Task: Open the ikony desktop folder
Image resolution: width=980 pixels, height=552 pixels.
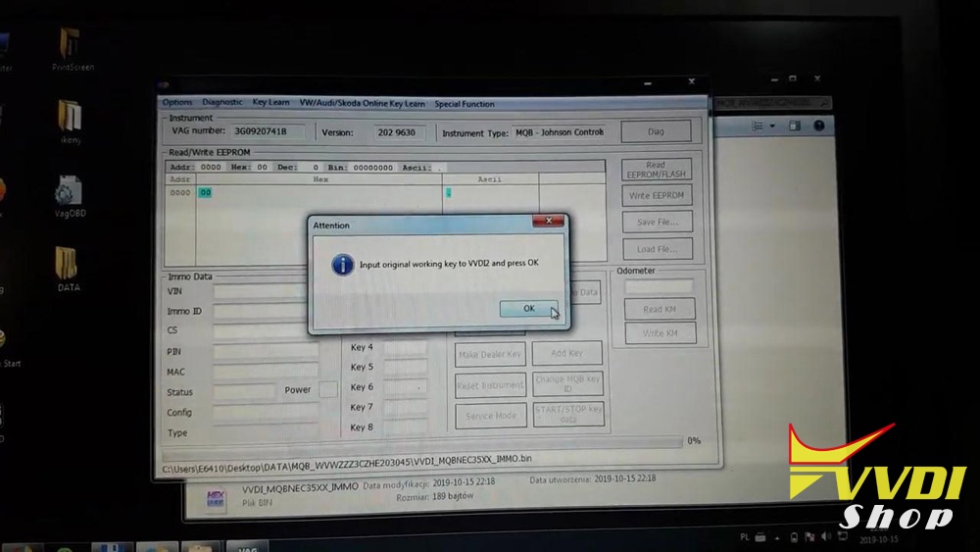Action: click(x=70, y=121)
